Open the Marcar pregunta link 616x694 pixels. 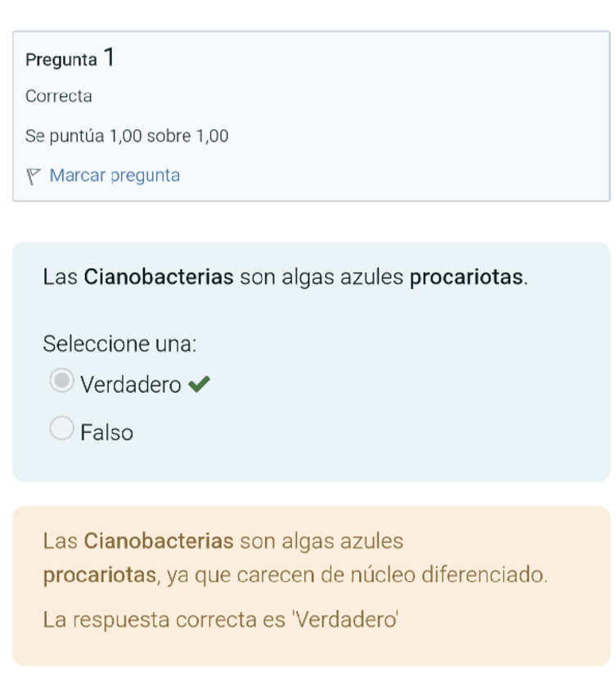pos(115,176)
